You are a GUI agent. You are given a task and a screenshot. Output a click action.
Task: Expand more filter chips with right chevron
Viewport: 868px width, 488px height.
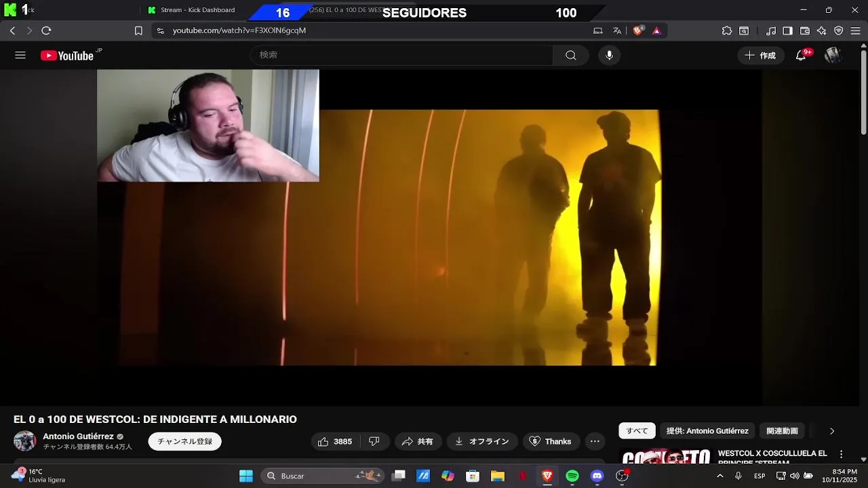(x=832, y=431)
